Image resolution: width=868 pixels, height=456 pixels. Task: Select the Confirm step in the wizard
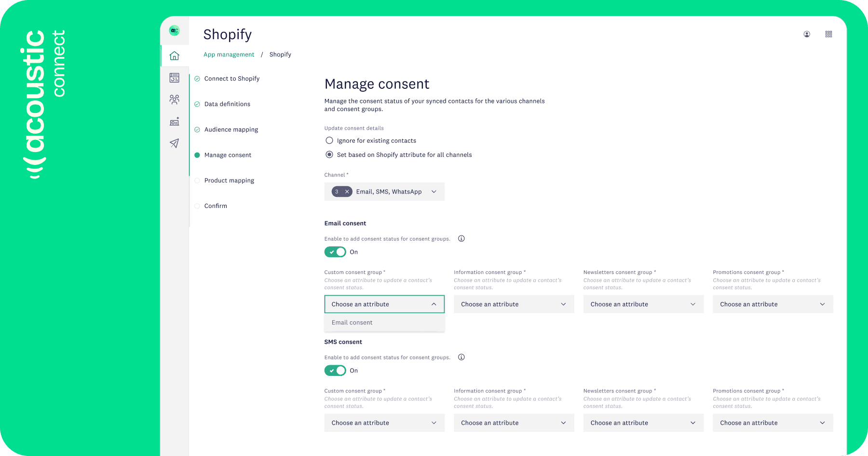216,206
